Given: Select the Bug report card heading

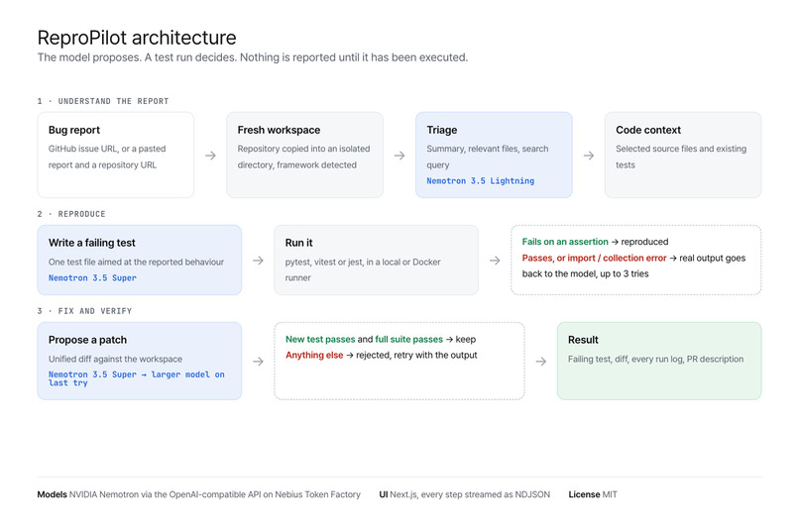Looking at the screenshot, I should (74, 131).
